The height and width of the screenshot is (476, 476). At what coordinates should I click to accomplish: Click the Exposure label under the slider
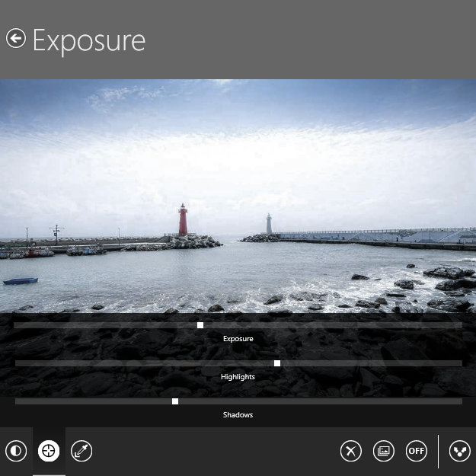[238, 338]
